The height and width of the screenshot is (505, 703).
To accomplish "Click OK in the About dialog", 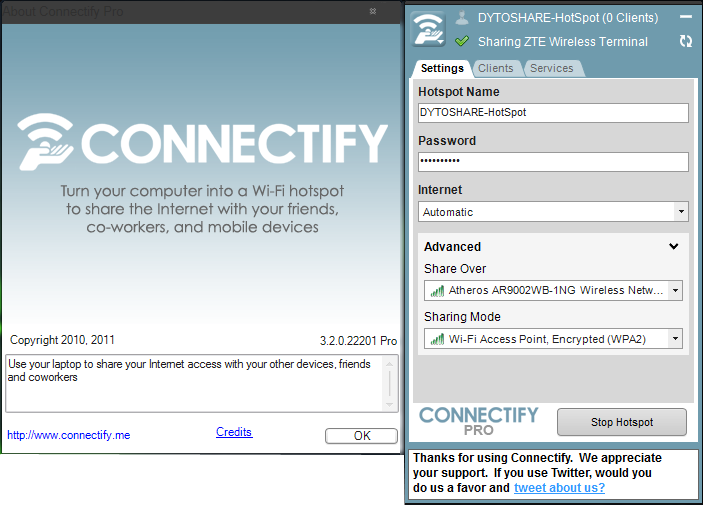I will [x=361, y=436].
